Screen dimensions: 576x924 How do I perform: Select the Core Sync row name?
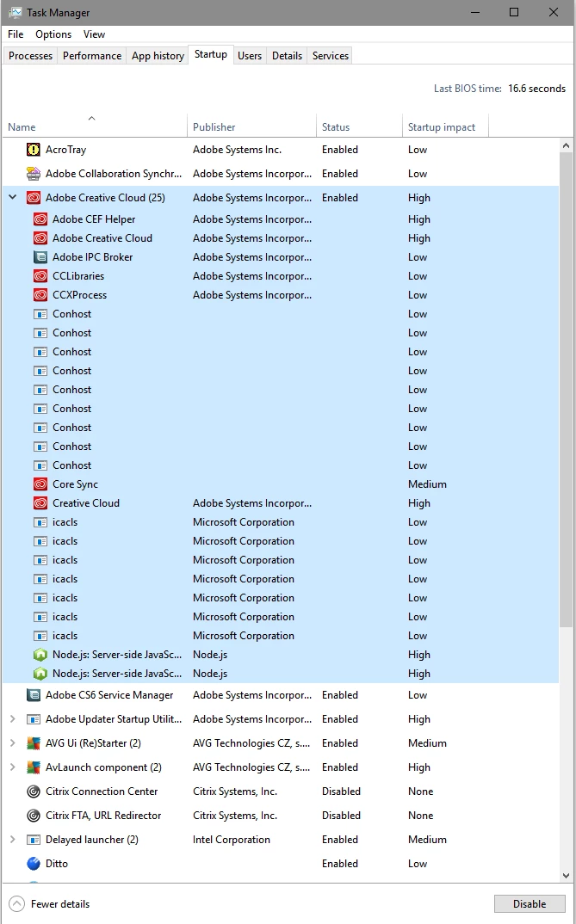pos(76,484)
